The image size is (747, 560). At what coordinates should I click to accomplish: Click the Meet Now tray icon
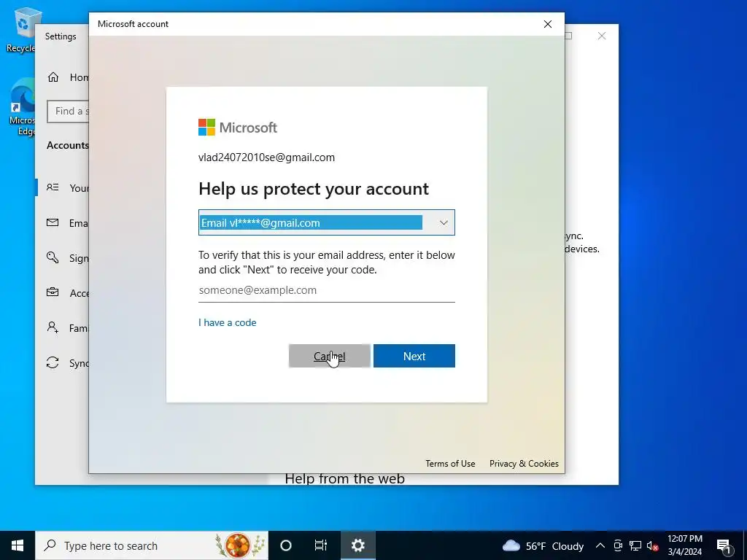[618, 545]
